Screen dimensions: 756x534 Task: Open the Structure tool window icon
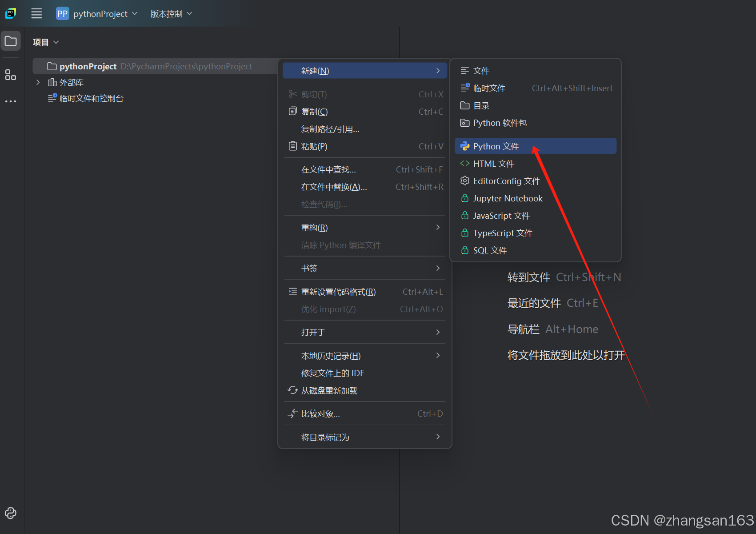10,75
